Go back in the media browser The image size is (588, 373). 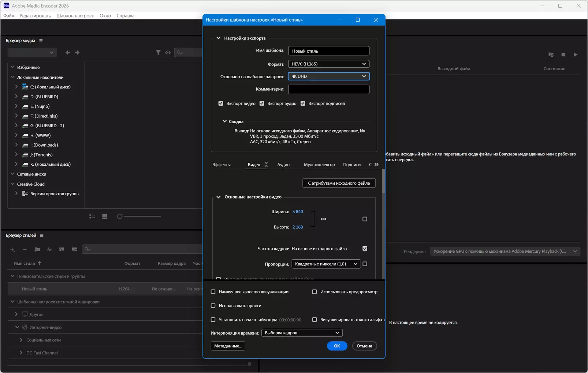tap(68, 53)
